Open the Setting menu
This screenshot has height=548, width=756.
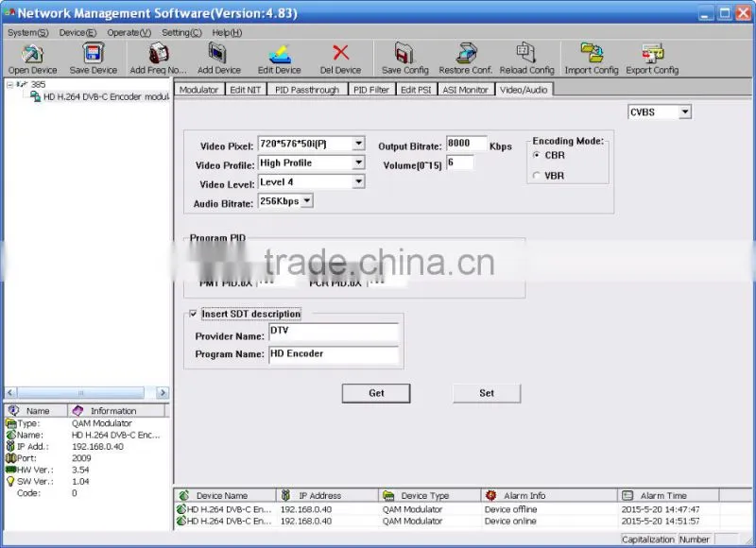tap(181, 33)
